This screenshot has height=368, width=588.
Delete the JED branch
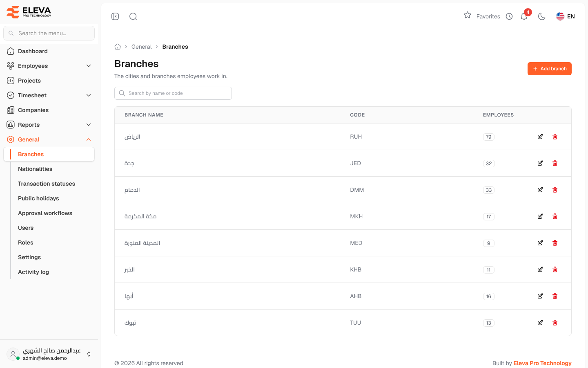click(x=555, y=163)
